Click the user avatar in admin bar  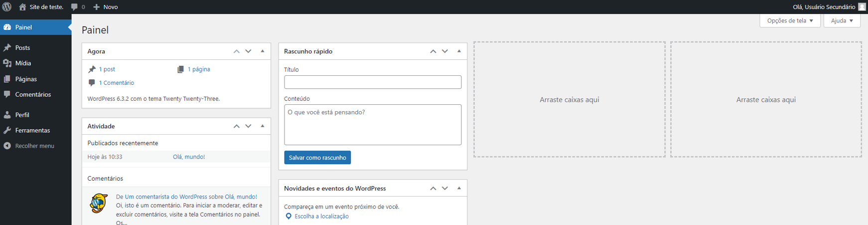click(862, 7)
